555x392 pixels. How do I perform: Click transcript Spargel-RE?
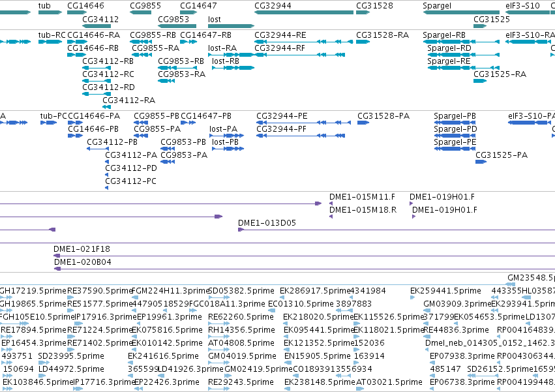click(449, 61)
